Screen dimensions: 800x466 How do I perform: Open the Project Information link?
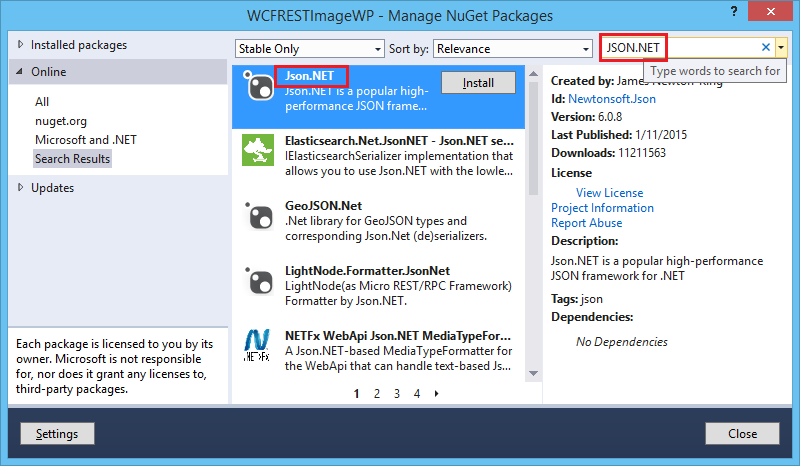tap(602, 208)
